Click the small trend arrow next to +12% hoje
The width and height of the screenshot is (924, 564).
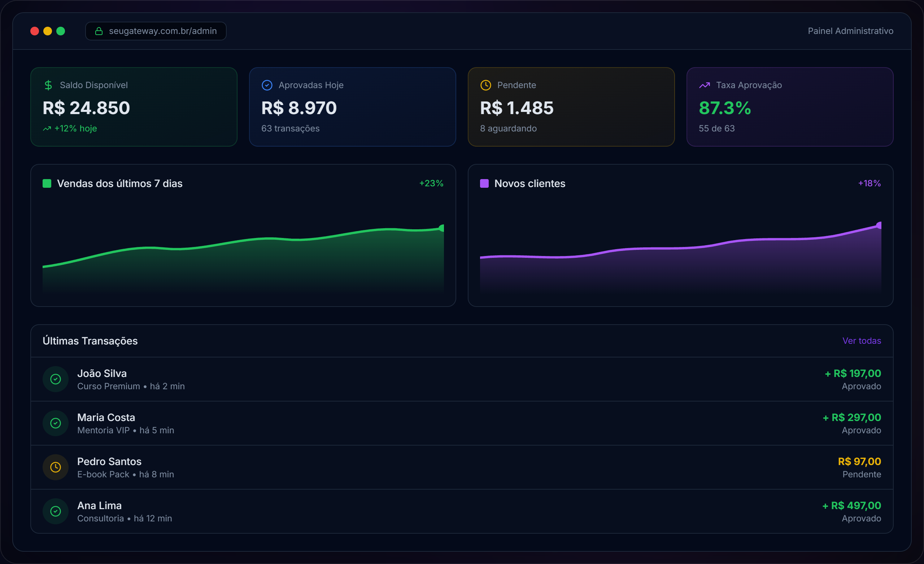(x=47, y=129)
